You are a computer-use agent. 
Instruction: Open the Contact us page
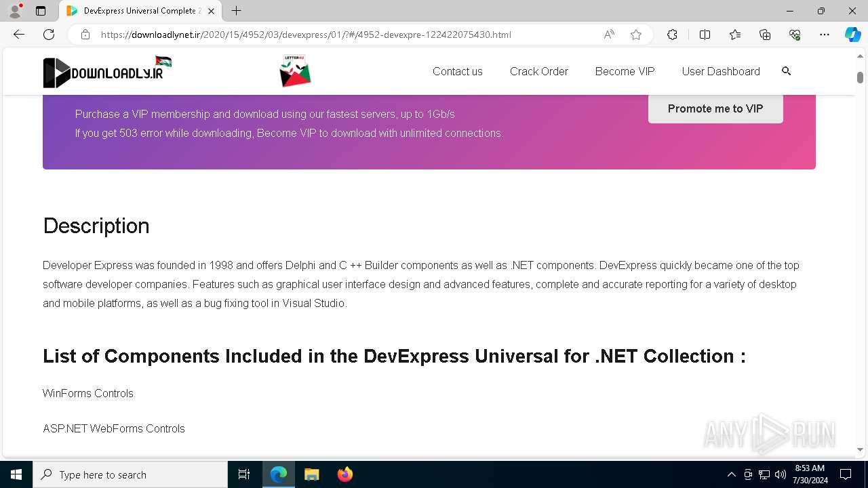tap(458, 71)
